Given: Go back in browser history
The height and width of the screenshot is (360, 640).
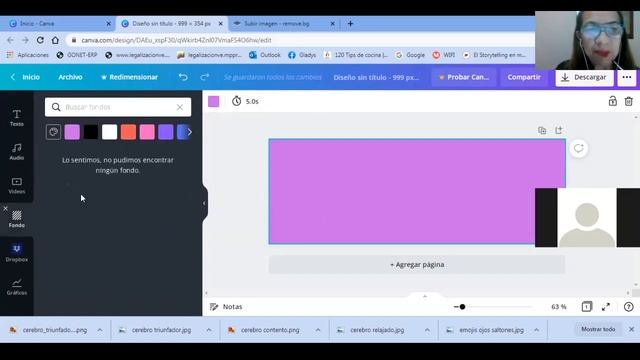Looking at the screenshot, I should pyautogui.click(x=10, y=40).
